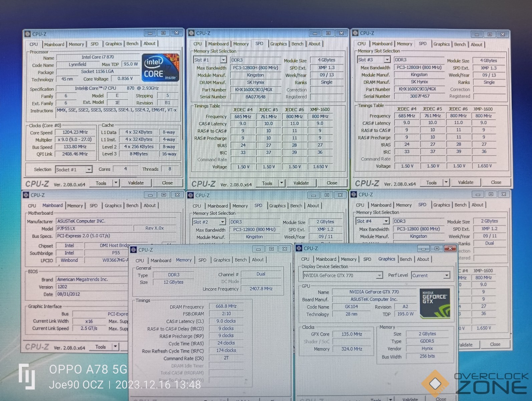
Task: Switch to CPU tab in the GTX 770 Graphics window
Action: [x=305, y=259]
